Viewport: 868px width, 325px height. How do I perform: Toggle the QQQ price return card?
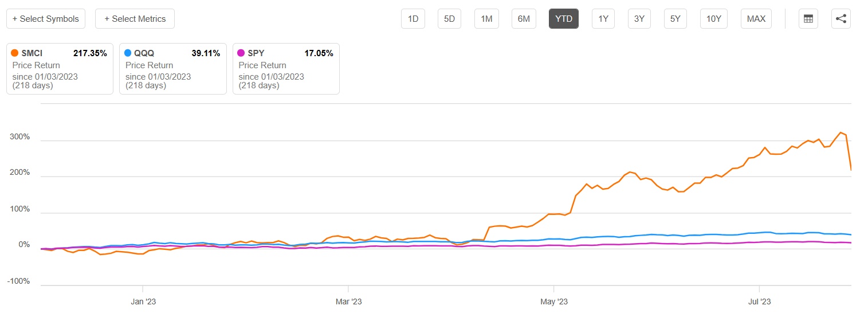coord(173,69)
